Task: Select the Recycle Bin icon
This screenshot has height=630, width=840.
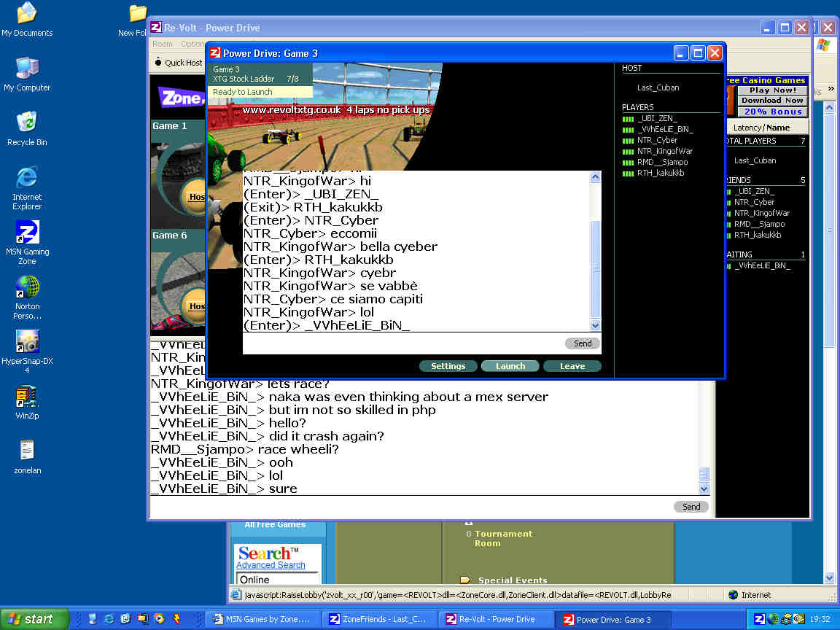Action: (x=27, y=128)
